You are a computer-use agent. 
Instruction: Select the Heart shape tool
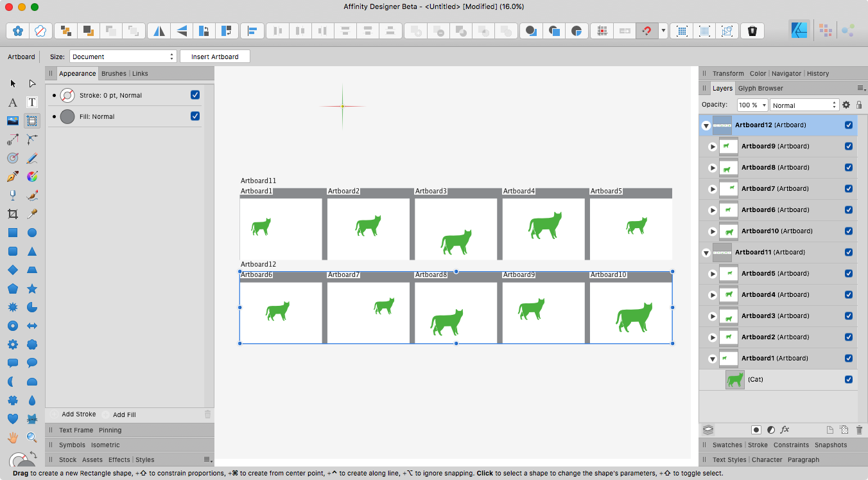tap(12, 419)
